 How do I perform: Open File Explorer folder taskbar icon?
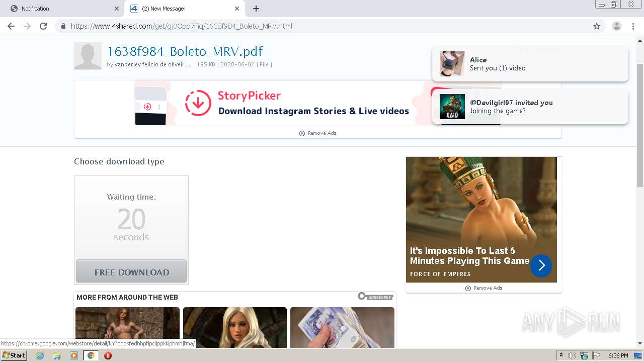click(x=57, y=355)
